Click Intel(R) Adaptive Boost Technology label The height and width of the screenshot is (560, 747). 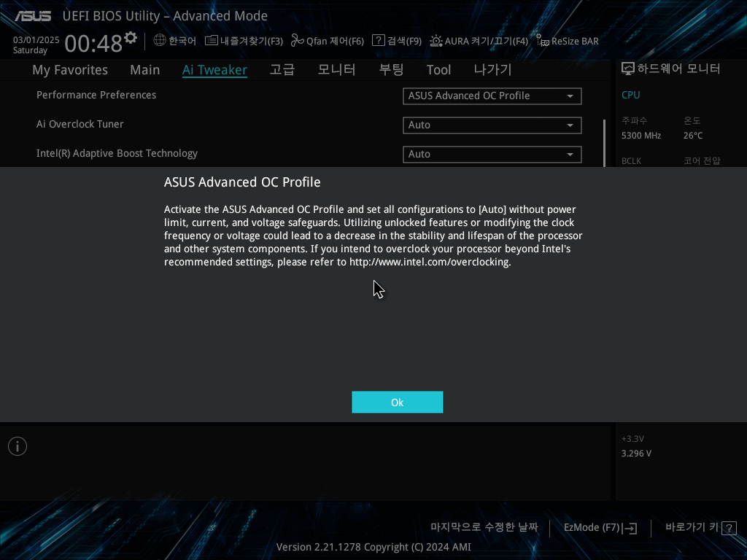point(117,153)
